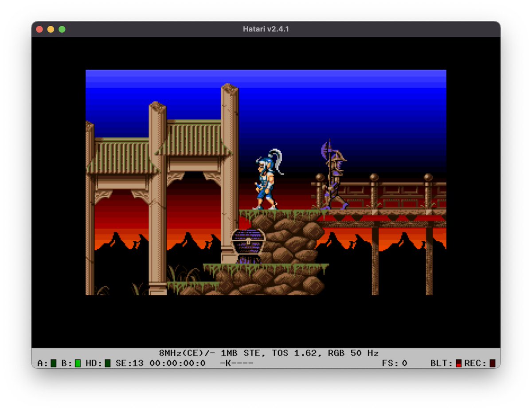Click the floppy drive A: LED indicator
532x410 pixels.
pyautogui.click(x=54, y=363)
